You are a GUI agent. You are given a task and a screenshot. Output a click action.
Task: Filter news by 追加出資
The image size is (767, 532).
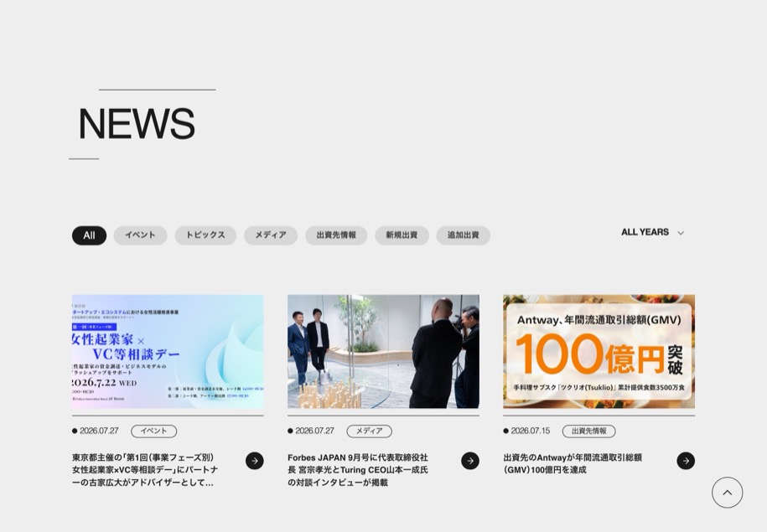[464, 235]
